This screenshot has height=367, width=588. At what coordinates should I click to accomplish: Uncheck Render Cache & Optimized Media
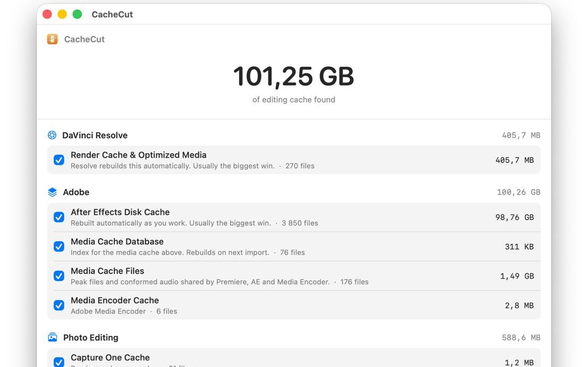pyautogui.click(x=59, y=160)
